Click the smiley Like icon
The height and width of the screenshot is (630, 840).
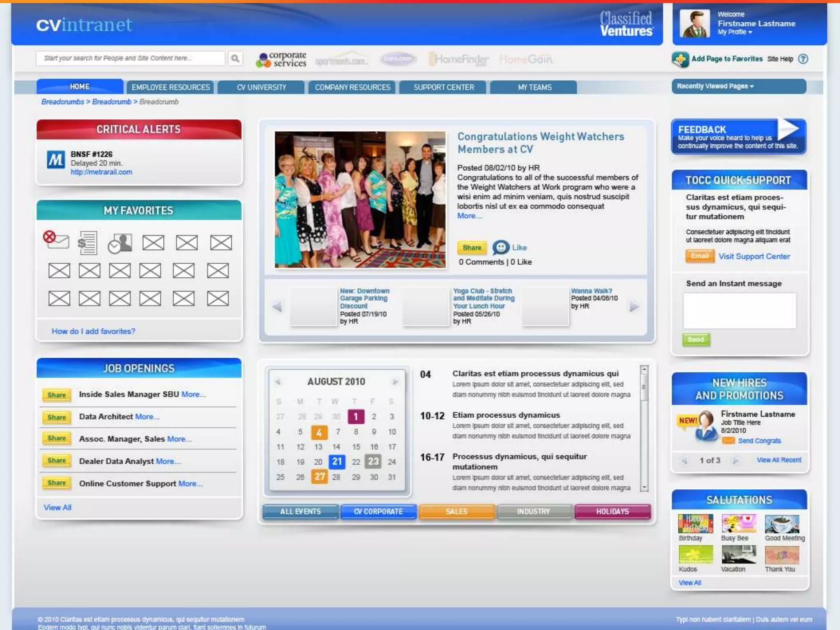tap(500, 247)
